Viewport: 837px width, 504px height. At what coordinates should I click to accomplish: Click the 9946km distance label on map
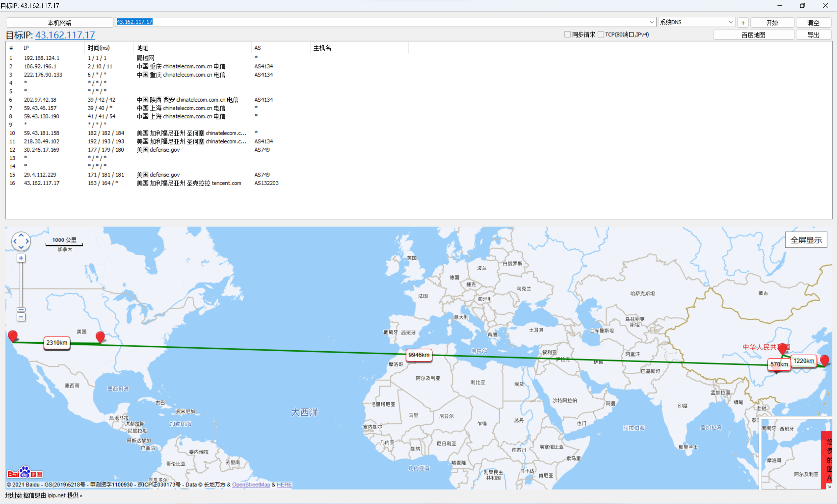click(x=419, y=355)
